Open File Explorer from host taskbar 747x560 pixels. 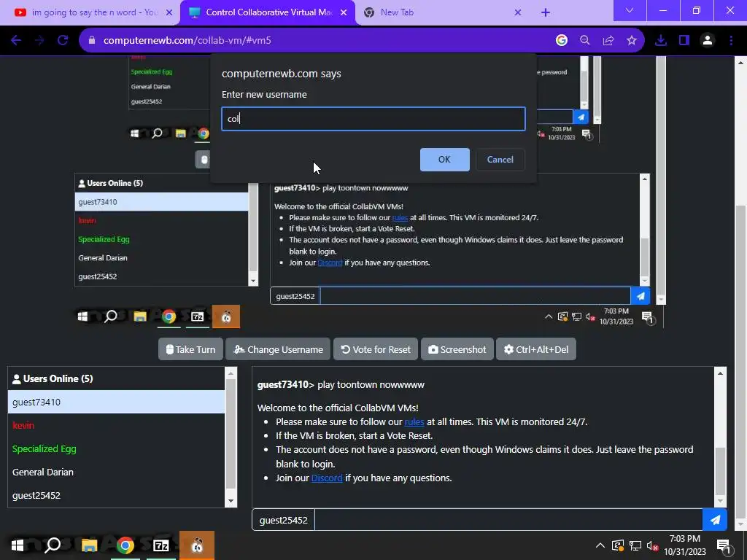click(x=89, y=545)
